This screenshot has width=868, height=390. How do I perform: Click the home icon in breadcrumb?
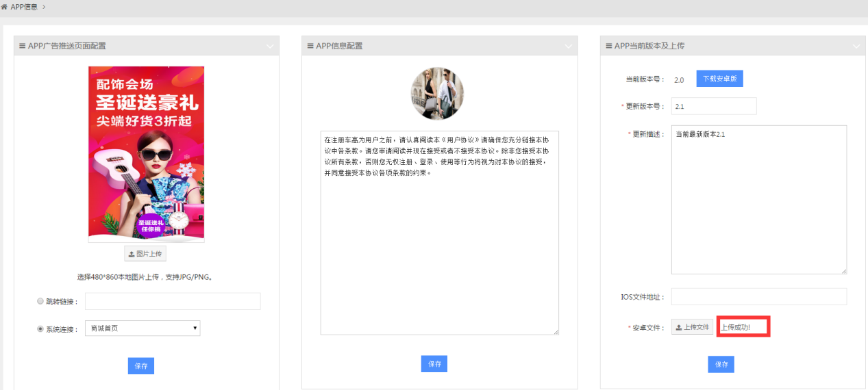click(x=5, y=7)
